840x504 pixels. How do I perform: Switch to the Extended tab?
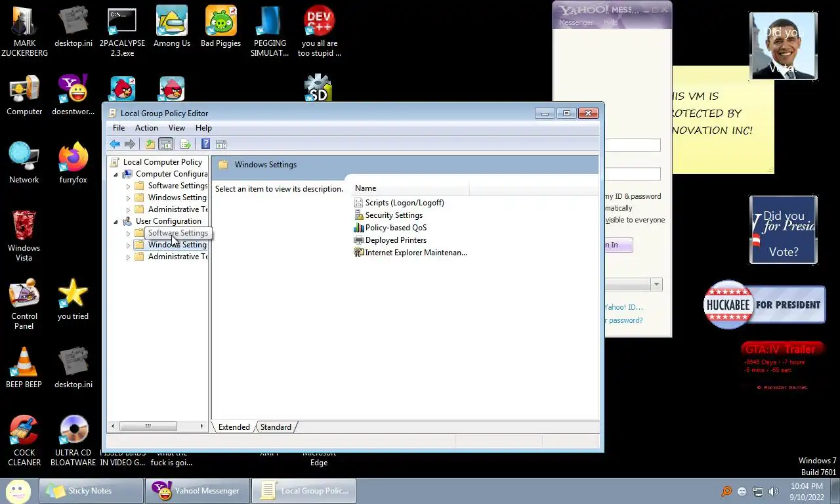(x=234, y=427)
